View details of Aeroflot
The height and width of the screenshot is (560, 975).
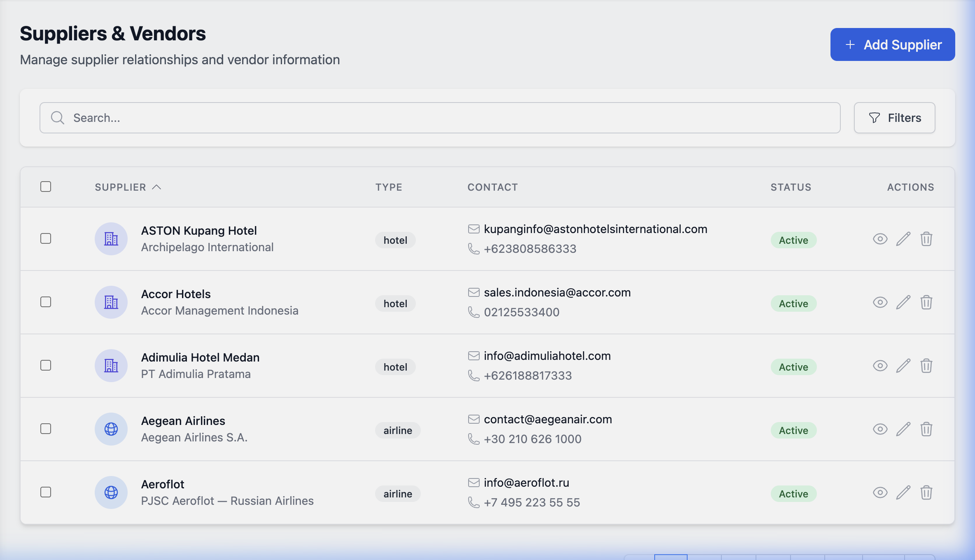tap(880, 492)
